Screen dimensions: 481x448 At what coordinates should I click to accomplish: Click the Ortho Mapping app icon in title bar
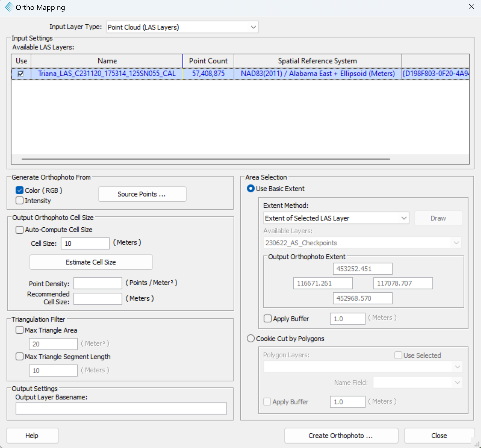[9, 7]
